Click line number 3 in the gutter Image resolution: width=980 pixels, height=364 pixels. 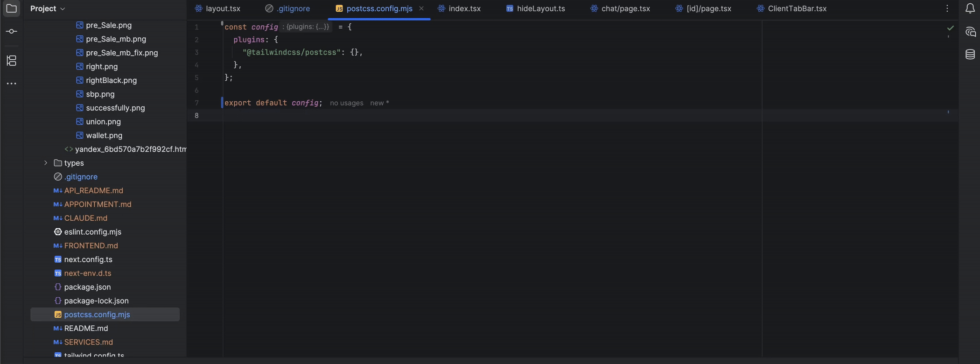[x=196, y=52]
